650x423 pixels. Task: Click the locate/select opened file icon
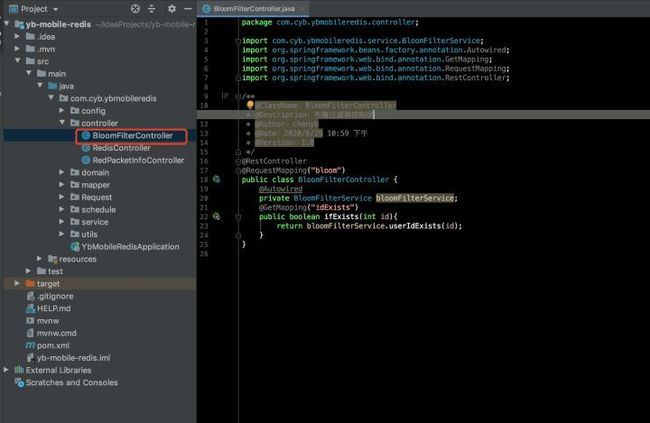135,8
